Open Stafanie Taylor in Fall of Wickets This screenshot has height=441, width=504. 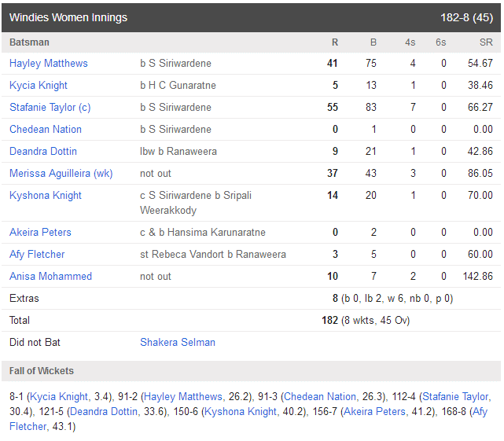[x=455, y=397]
